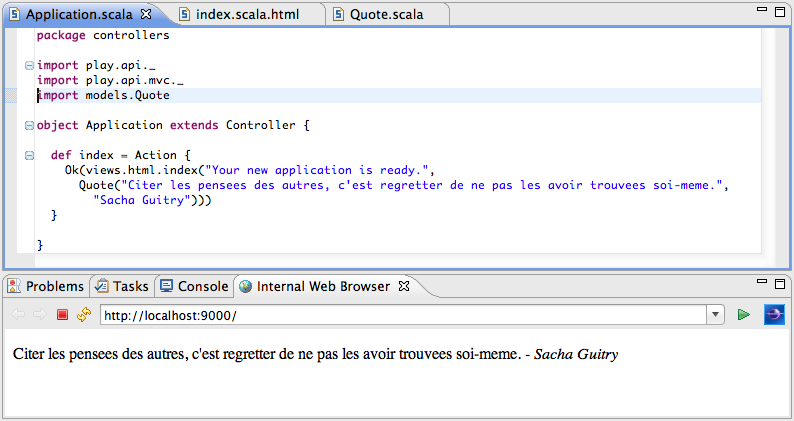Maximize the bottom view panel
This screenshot has width=794, height=421.
(781, 283)
